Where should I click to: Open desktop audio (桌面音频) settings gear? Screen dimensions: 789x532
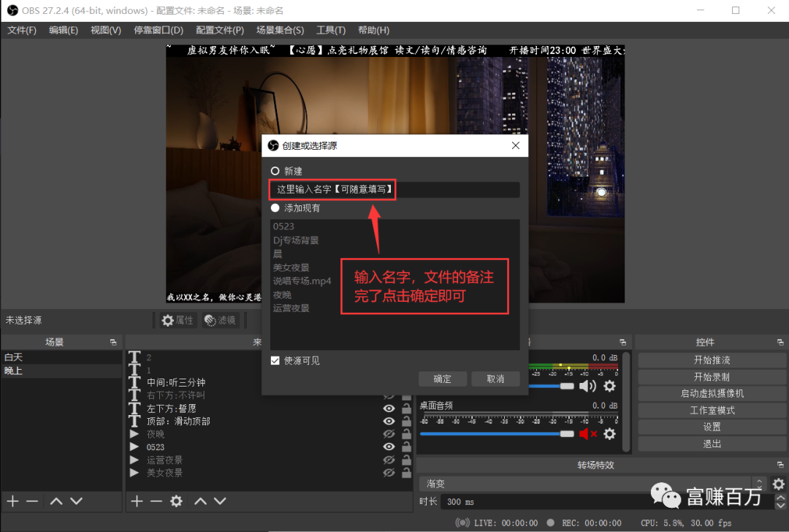point(609,433)
